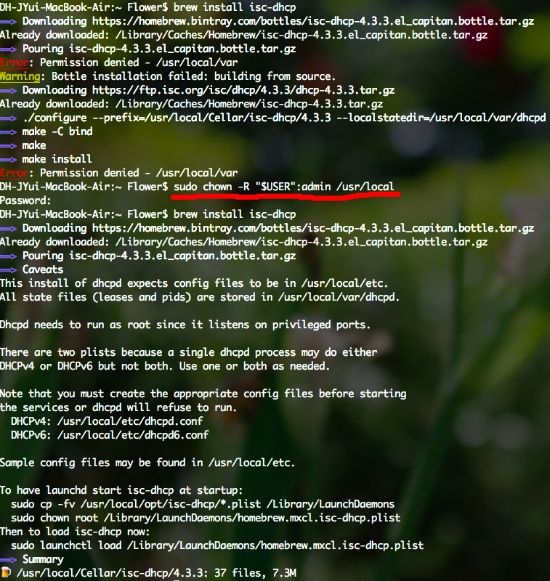The width and height of the screenshot is (550, 581).
Task: Click the /usr/local/etc/dhcpd6.conf path
Action: [x=133, y=435]
